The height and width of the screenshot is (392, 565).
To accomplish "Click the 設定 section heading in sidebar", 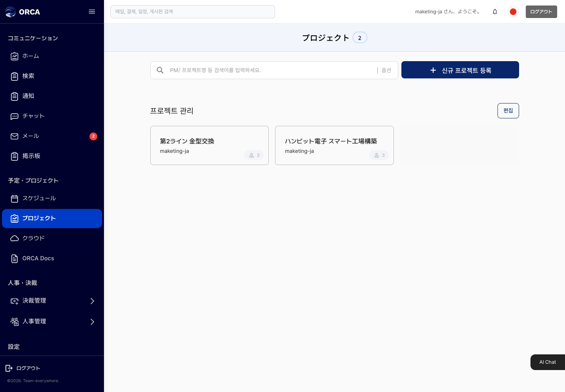I will point(14,347).
